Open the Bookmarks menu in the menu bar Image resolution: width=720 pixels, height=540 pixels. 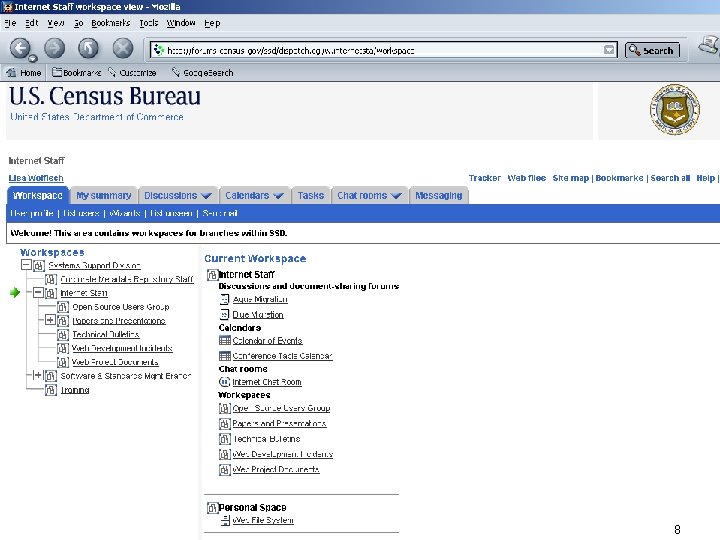point(110,23)
